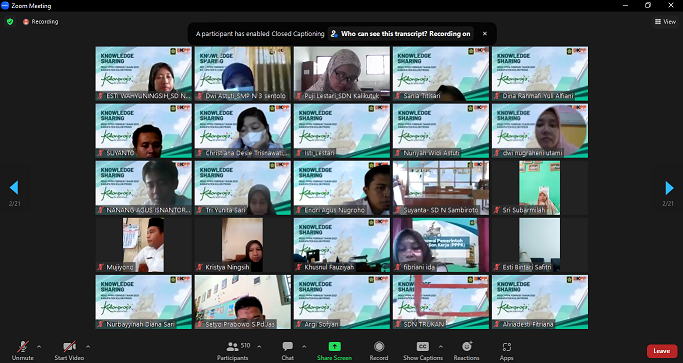This screenshot has width=683, height=363.
Task: Select Isti_Lestari video tile
Action: (x=342, y=131)
